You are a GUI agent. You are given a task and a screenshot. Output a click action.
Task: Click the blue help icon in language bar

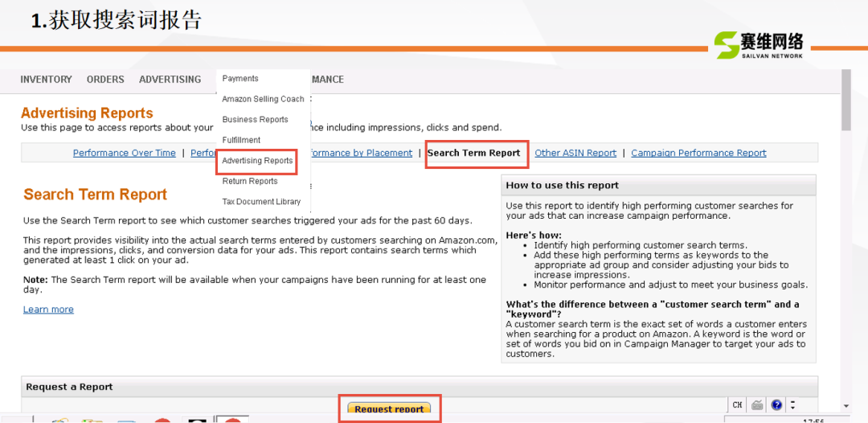[x=776, y=405]
